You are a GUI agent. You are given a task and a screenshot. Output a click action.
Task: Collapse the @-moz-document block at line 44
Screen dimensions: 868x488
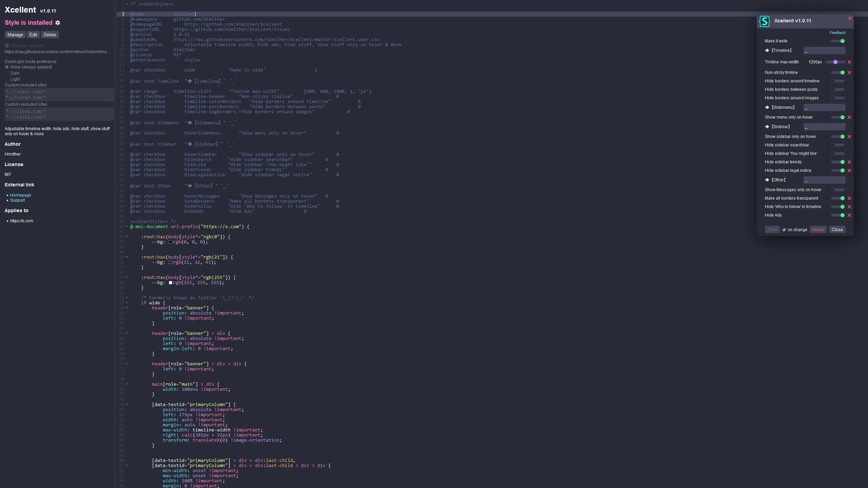coord(127,227)
